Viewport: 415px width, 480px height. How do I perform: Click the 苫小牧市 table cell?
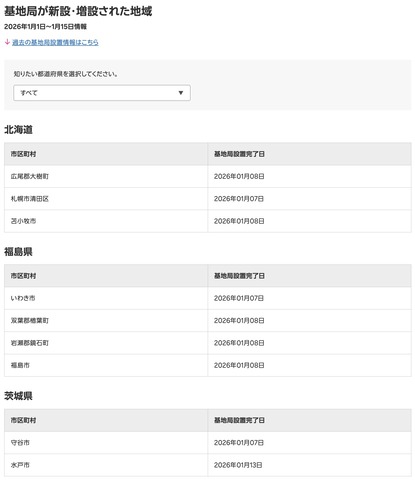(x=106, y=221)
